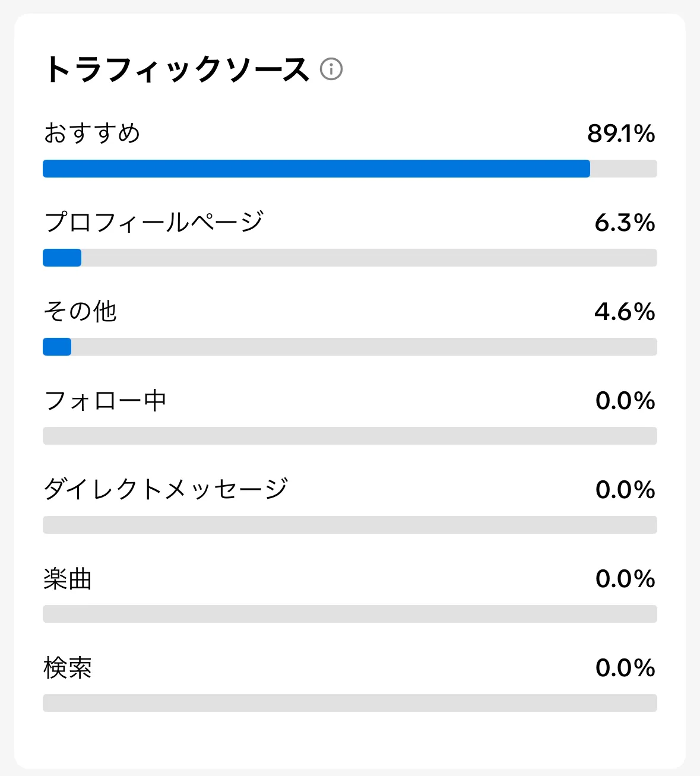This screenshot has height=776, width=700.
Task: Click the 0.0% value for 検索
Action: [625, 668]
